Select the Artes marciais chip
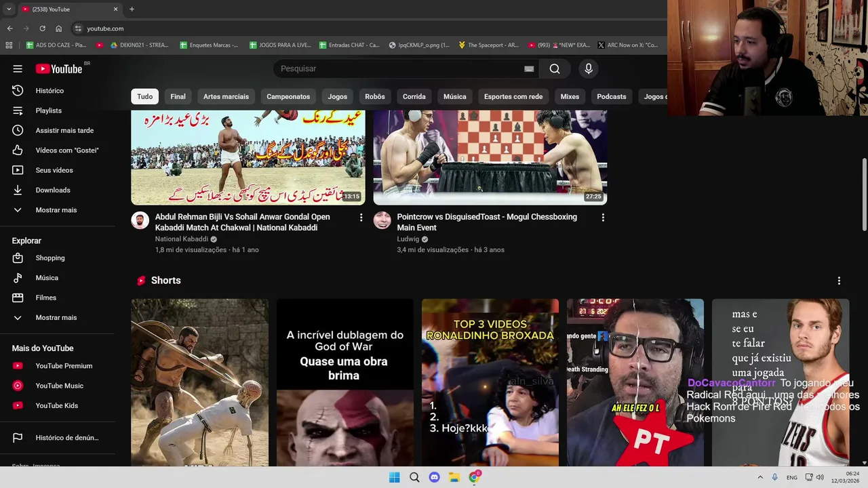868x488 pixels. (x=226, y=96)
